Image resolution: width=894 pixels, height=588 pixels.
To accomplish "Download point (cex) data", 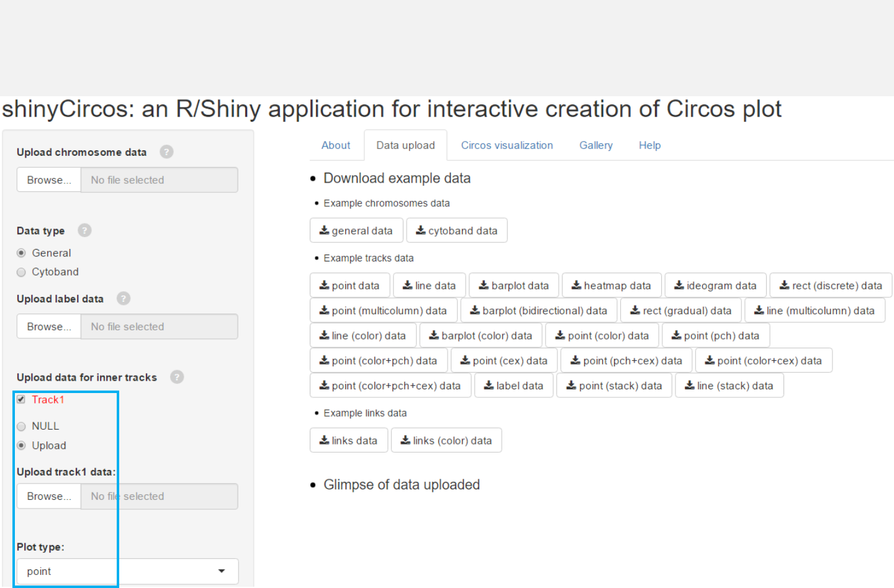I will (504, 361).
